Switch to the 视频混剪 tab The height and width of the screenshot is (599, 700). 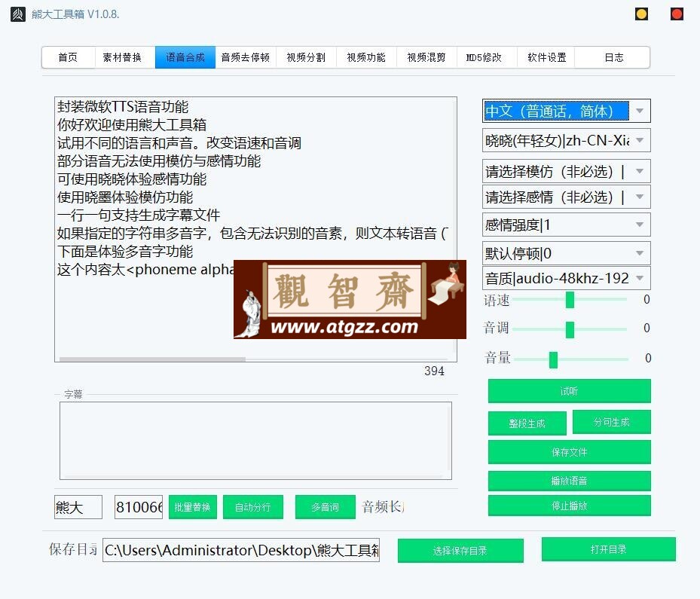(x=426, y=57)
